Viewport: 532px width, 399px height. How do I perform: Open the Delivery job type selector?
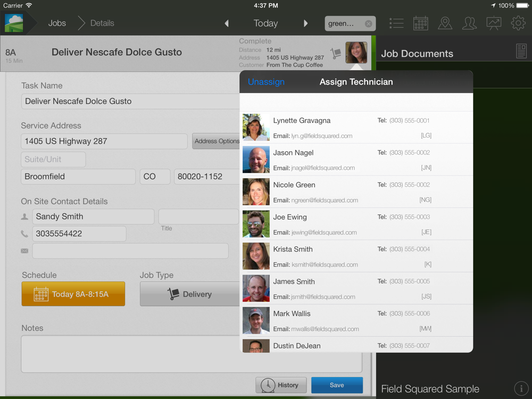point(189,294)
